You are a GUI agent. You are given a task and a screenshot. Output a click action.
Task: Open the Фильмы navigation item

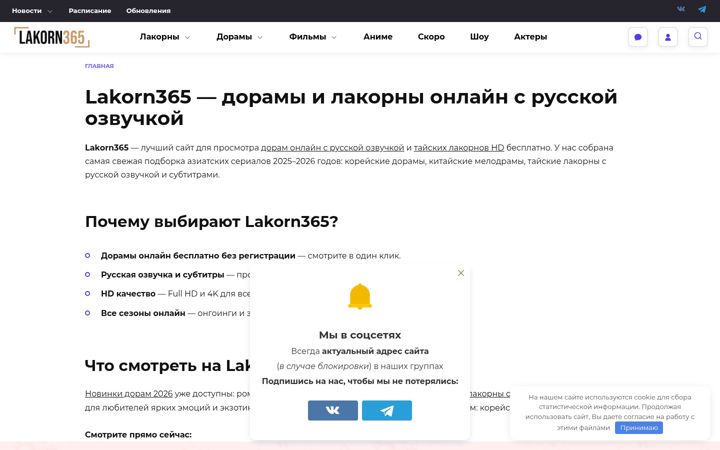click(x=308, y=37)
